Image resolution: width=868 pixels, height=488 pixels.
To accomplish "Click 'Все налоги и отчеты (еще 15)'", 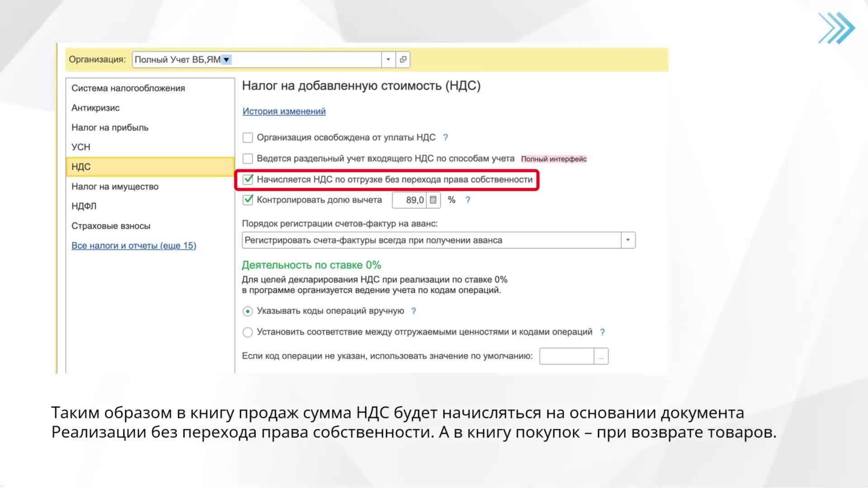I will coord(134,245).
